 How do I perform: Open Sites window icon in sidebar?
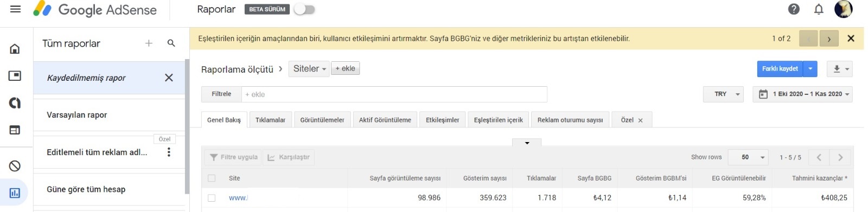(15, 130)
